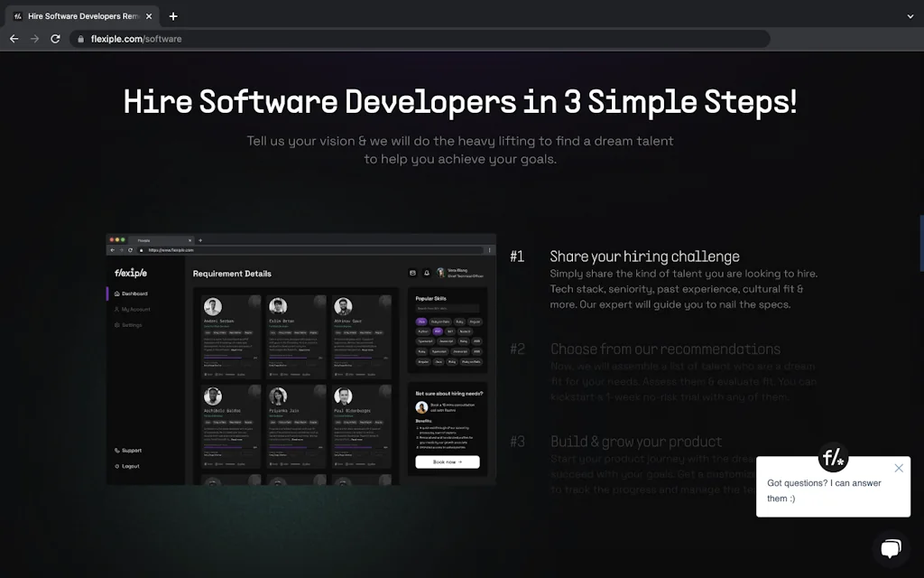Viewport: 924px width, 578px height.
Task: Switch to the Hire Software Developers browser tab
Action: point(81,15)
